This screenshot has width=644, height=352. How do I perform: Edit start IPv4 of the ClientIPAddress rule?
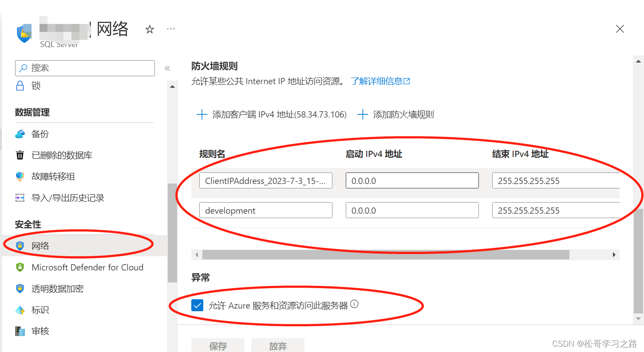point(412,181)
